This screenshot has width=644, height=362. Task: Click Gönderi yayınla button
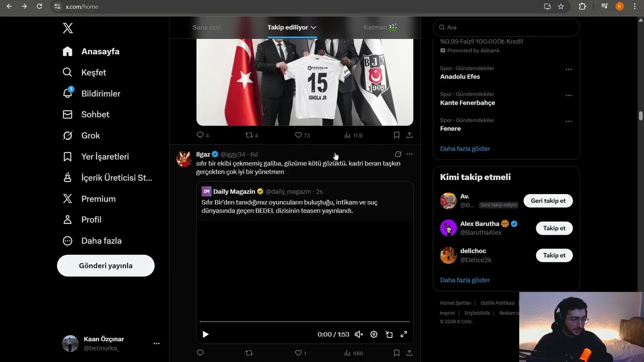(106, 265)
